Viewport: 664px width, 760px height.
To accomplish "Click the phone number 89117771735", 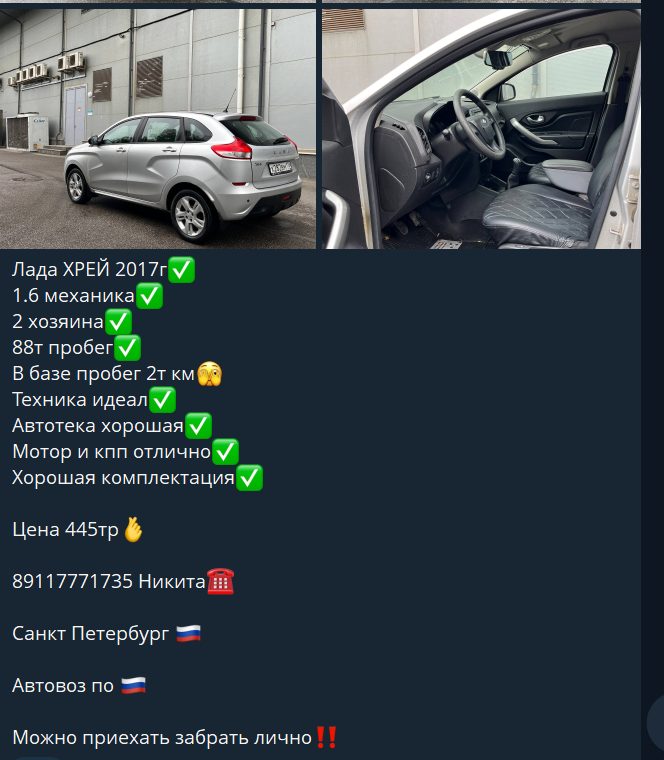I will [72, 581].
